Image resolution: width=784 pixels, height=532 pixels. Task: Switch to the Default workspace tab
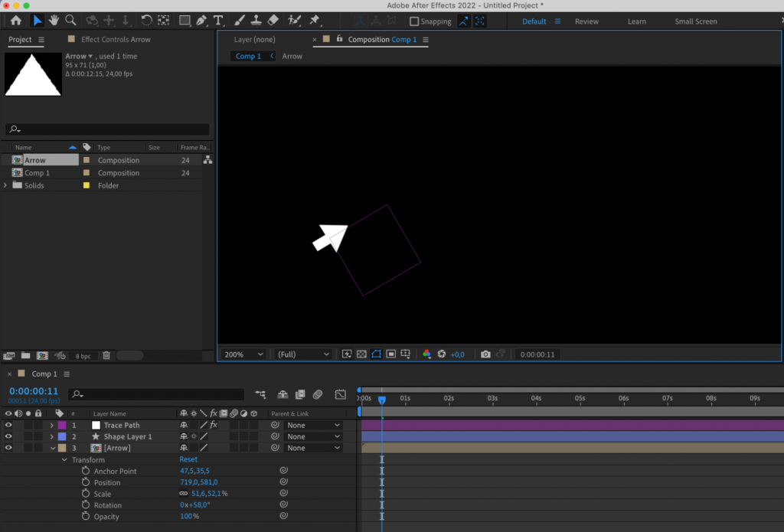pos(534,21)
